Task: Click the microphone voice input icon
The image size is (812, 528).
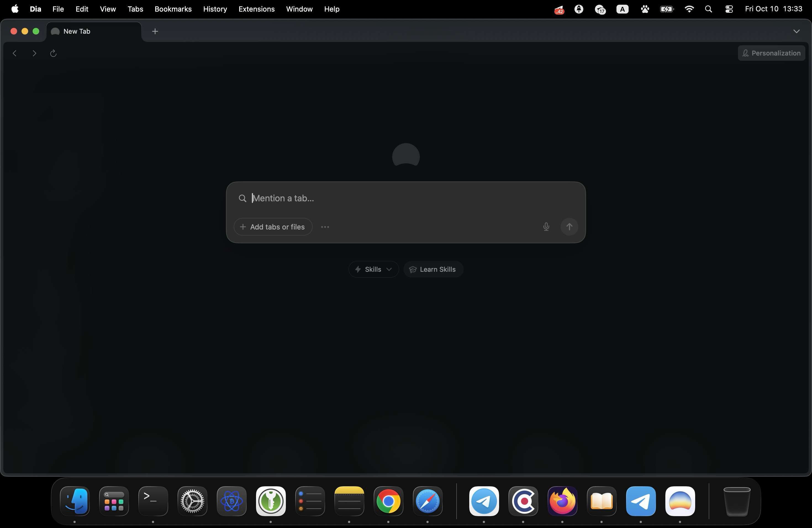Action: click(546, 227)
